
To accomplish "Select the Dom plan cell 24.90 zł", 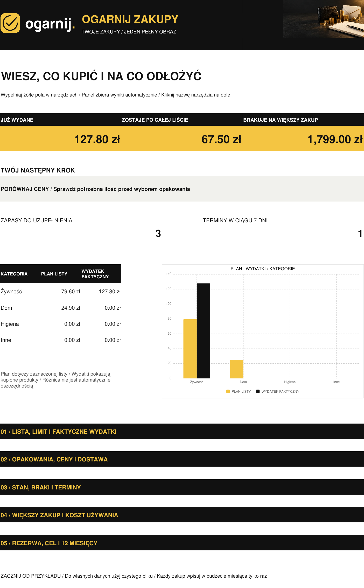I will 71,308.
